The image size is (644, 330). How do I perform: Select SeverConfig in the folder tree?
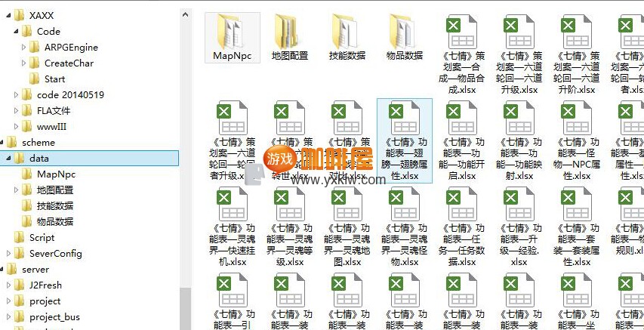click(55, 253)
